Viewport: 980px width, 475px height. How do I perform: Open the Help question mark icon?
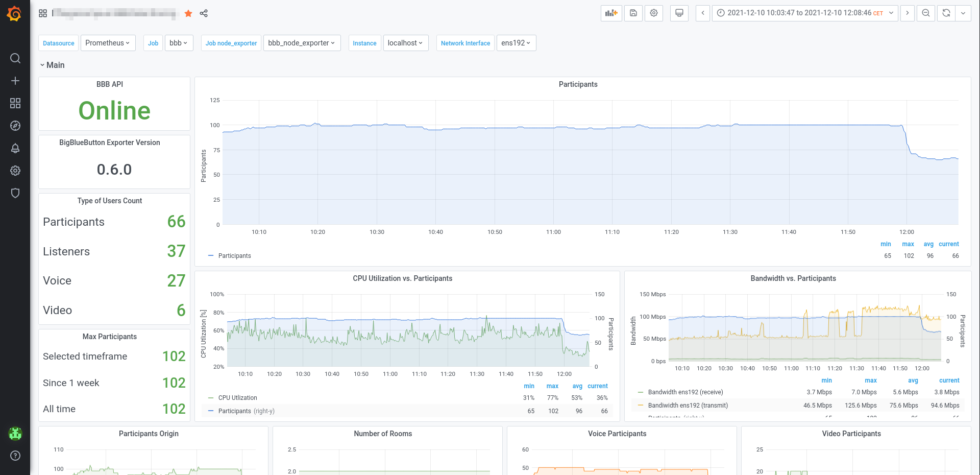coord(15,456)
